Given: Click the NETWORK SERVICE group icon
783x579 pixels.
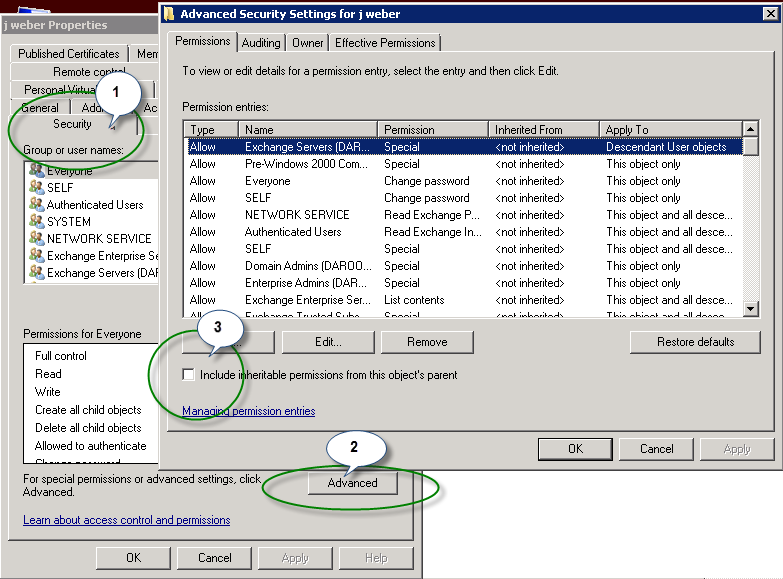Looking at the screenshot, I should [36, 238].
